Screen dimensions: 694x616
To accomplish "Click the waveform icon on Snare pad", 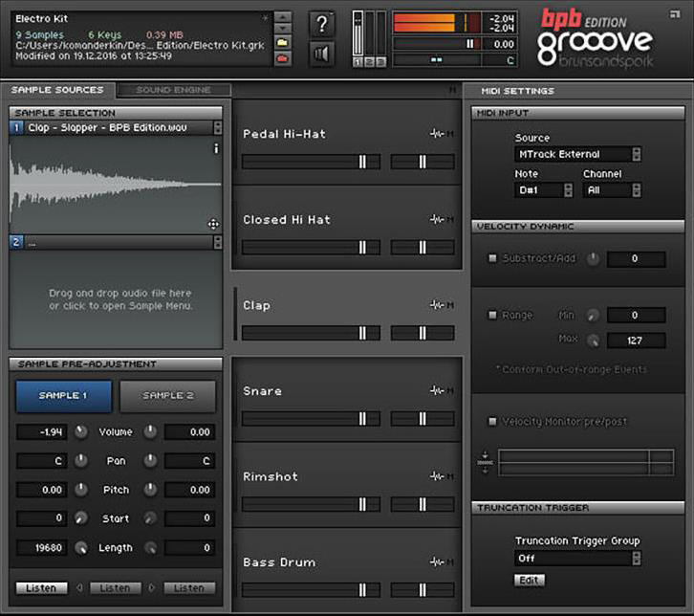I will [437, 391].
